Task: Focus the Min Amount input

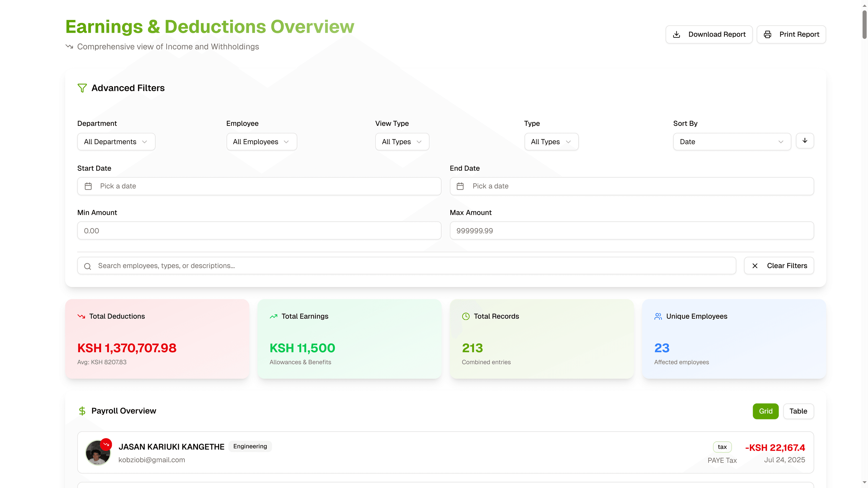Action: click(x=259, y=231)
